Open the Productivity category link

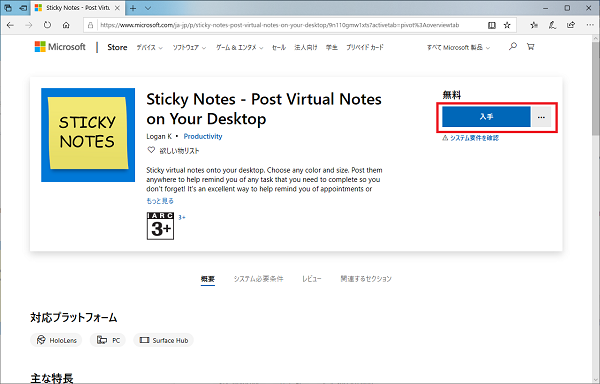point(203,137)
